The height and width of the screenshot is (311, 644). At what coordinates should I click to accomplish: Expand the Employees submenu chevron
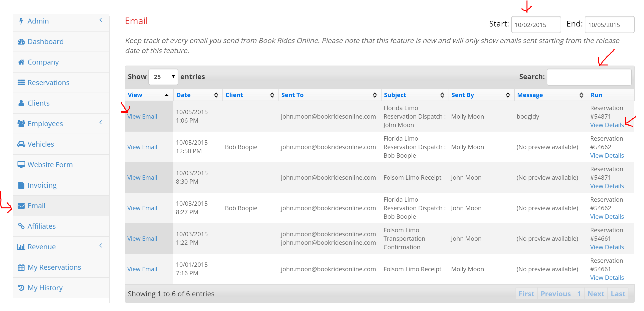[101, 123]
